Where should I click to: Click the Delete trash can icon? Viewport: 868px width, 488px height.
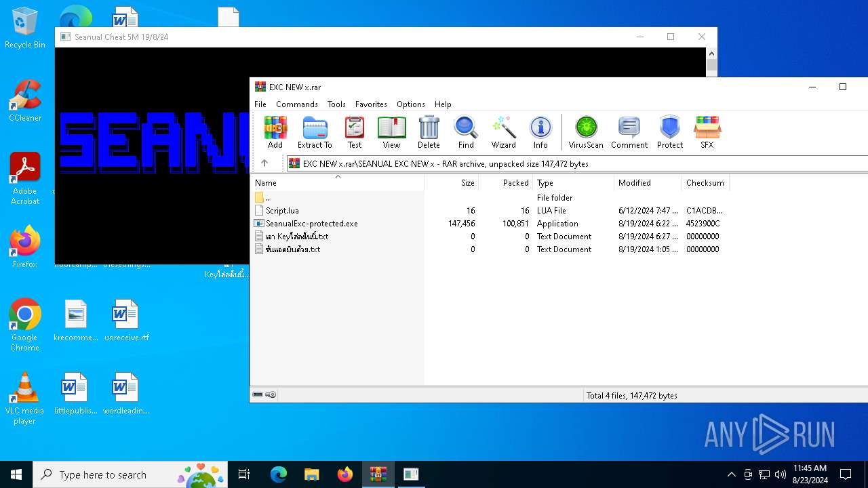tap(429, 132)
